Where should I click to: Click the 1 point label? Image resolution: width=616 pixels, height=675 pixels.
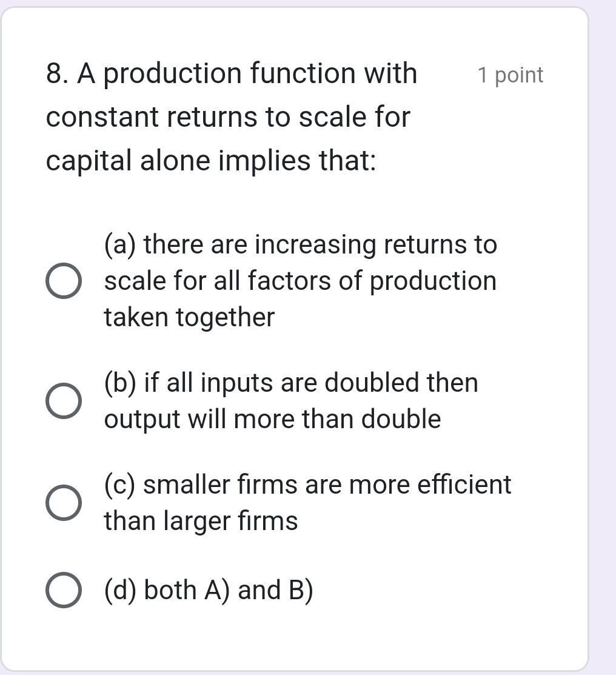(510, 75)
